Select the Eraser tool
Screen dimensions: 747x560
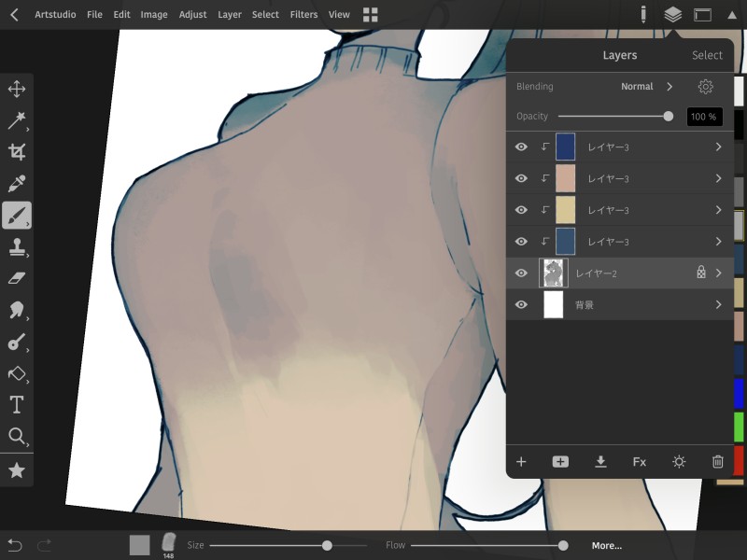click(17, 278)
